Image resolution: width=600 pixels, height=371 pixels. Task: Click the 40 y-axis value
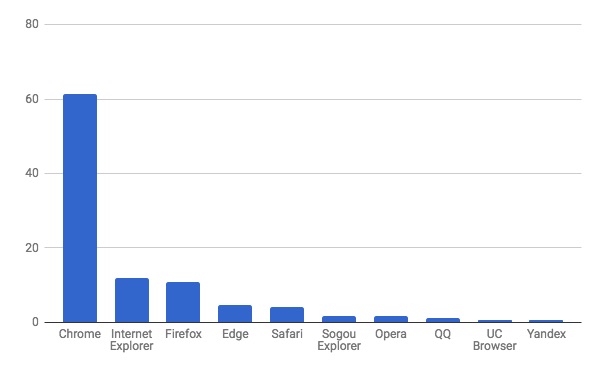pos(32,173)
